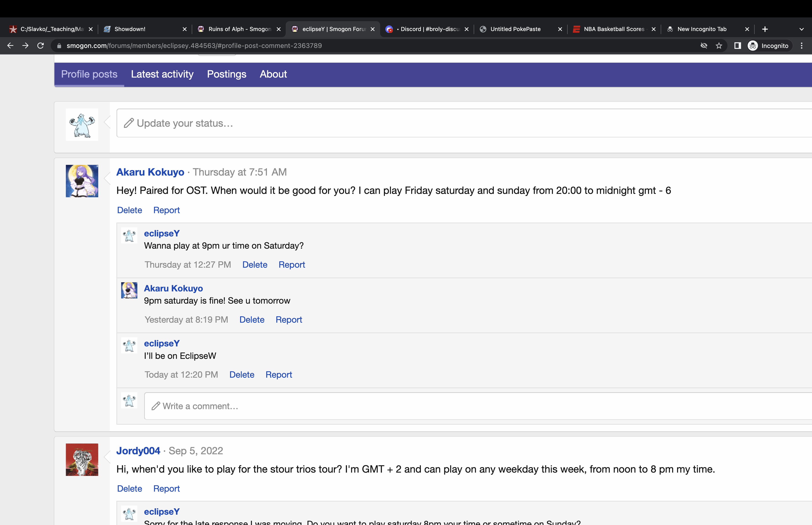Close the New Incognito Tab
The height and width of the screenshot is (525, 812).
[747, 29]
